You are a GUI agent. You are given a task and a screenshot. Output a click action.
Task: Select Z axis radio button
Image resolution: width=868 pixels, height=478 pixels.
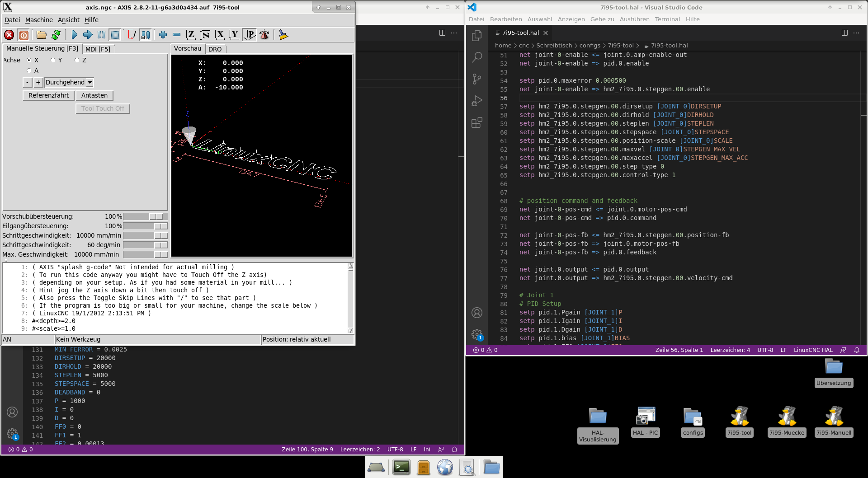click(x=77, y=60)
